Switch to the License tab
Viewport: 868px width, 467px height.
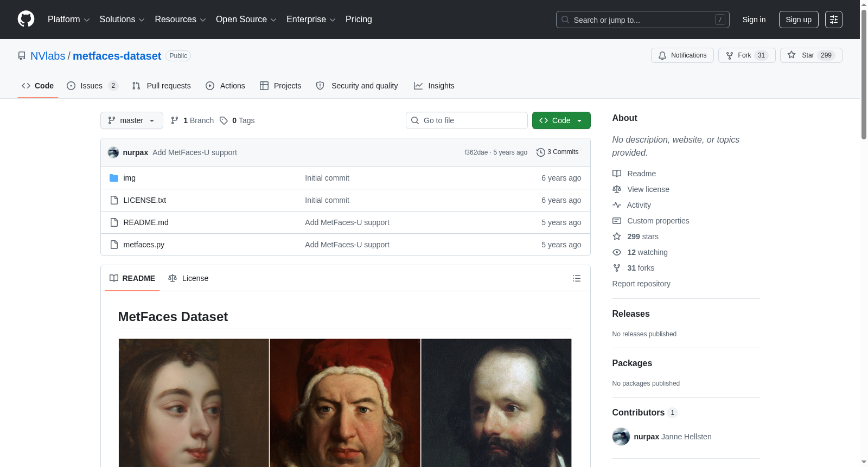[x=188, y=278]
